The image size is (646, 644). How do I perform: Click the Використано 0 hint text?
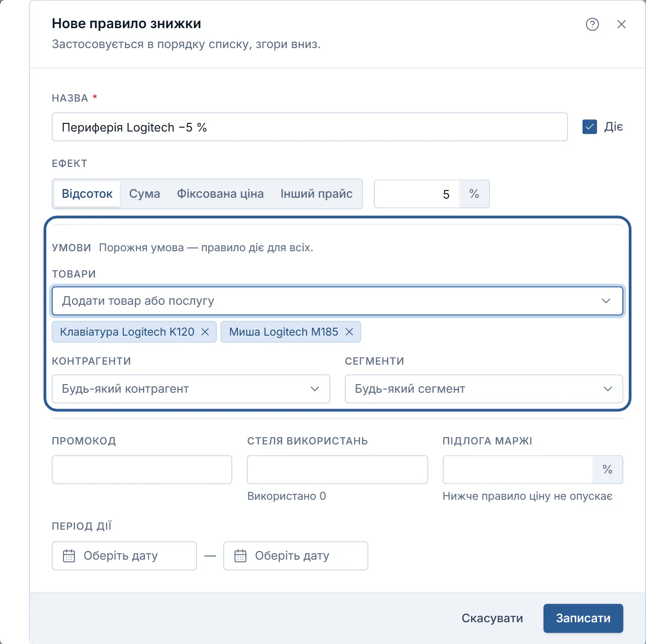[x=287, y=496]
